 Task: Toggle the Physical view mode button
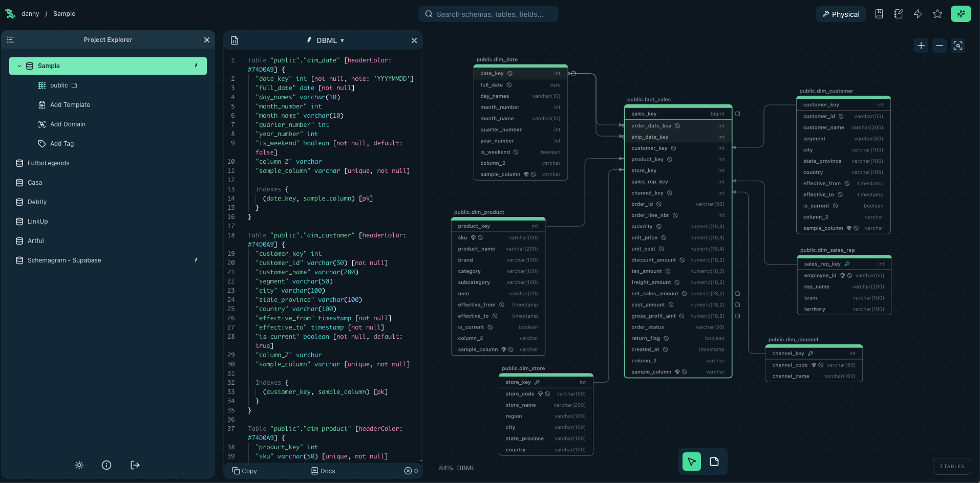(x=841, y=14)
